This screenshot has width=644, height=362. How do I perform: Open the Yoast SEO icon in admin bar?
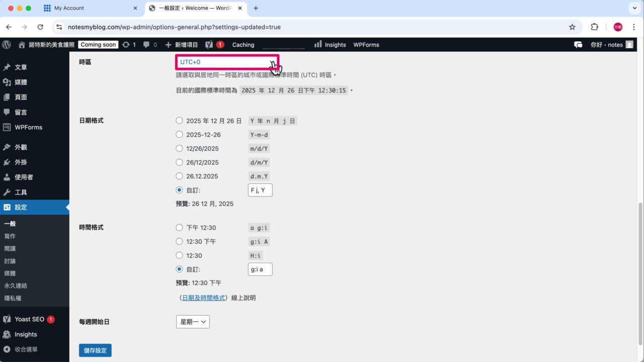pos(209,45)
